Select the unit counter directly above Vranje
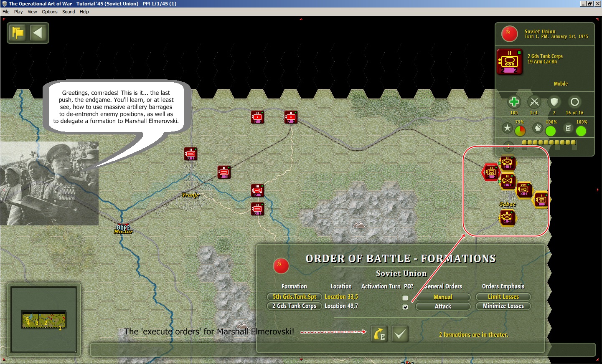The image size is (602, 364). click(191, 154)
